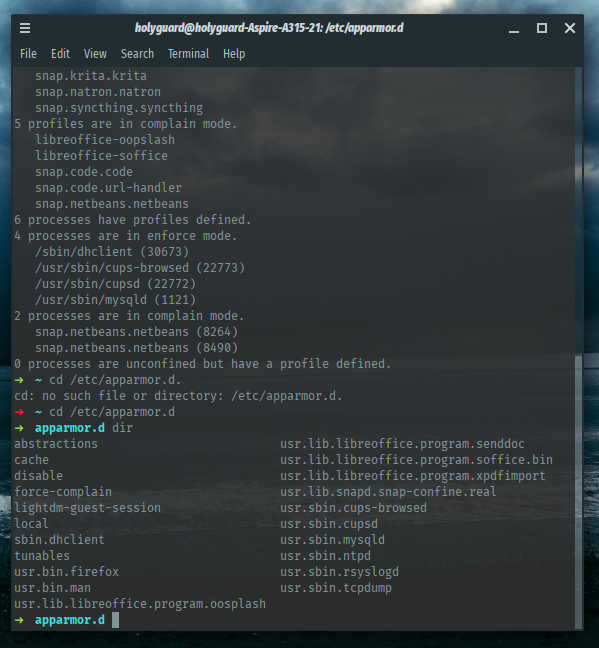Click the line 'snap.krita.krita'
The width and height of the screenshot is (599, 648).
pos(91,76)
